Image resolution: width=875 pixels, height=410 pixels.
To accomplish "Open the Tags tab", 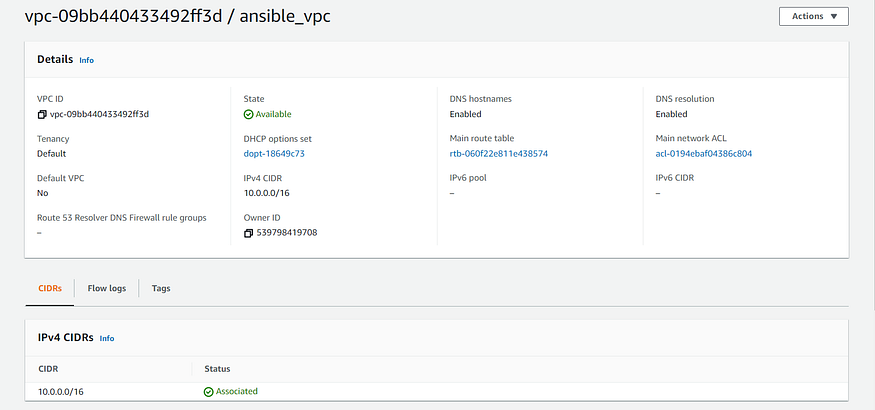I will point(161,288).
